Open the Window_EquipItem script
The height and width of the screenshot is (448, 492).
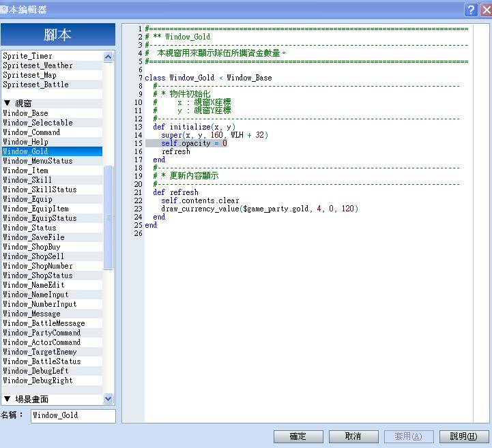point(52,209)
